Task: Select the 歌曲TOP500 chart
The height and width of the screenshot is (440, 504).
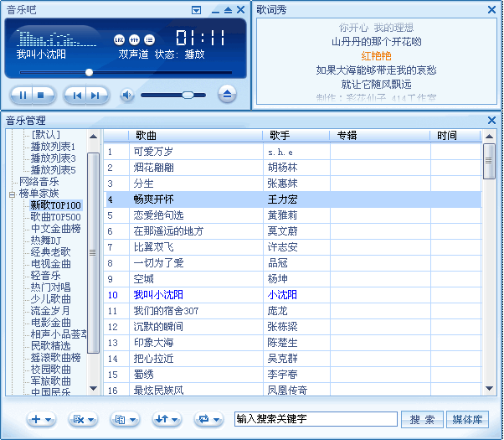Action: 55,216
